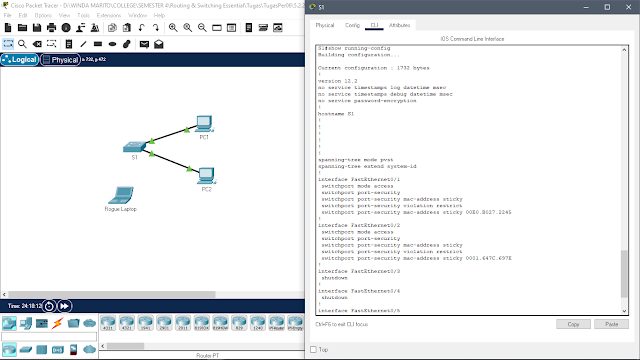The height and width of the screenshot is (360, 640).
Task: Fast forward time
Action: click(x=64, y=306)
